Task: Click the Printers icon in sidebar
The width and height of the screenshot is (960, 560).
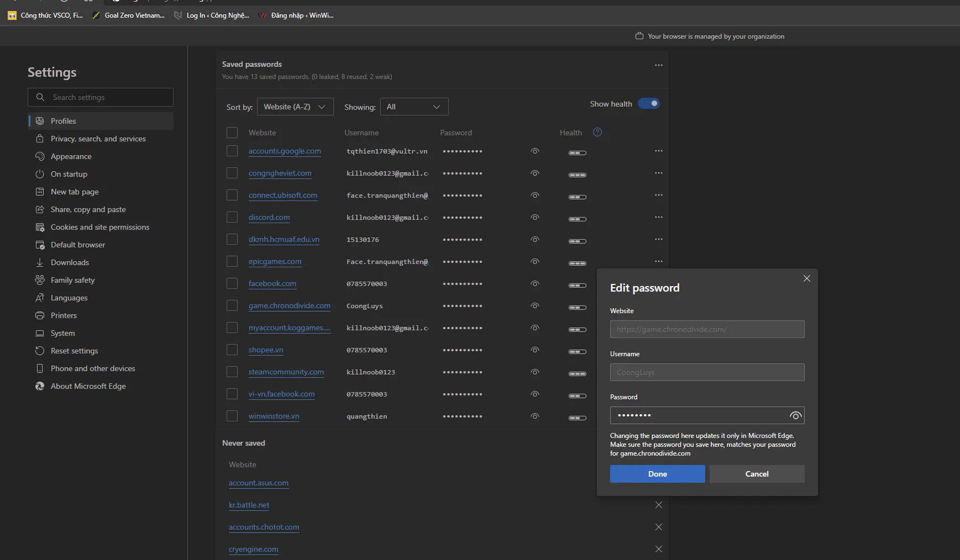Action: 40,315
